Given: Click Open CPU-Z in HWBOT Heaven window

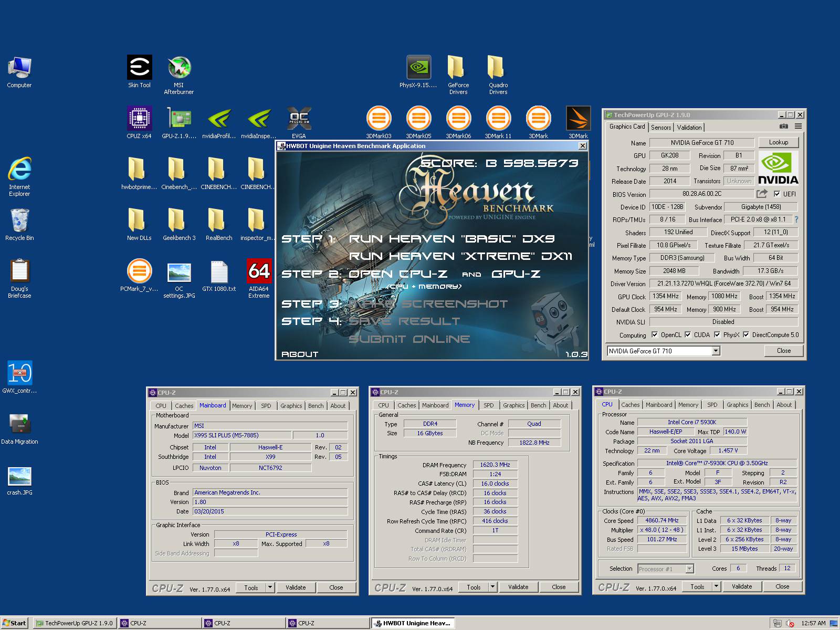Looking at the screenshot, I should coord(398,274).
